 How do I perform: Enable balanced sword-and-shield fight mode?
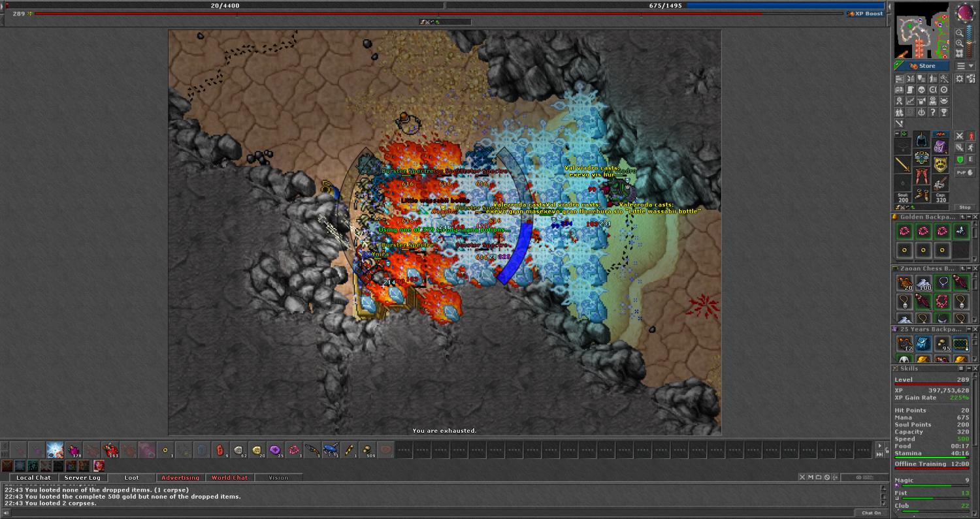tap(960, 148)
